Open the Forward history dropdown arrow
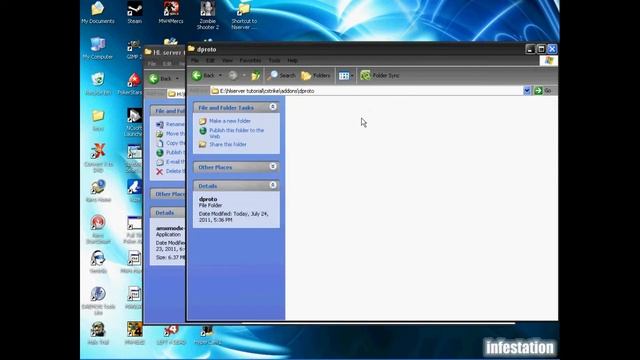This screenshot has width=640, height=360. tap(244, 76)
